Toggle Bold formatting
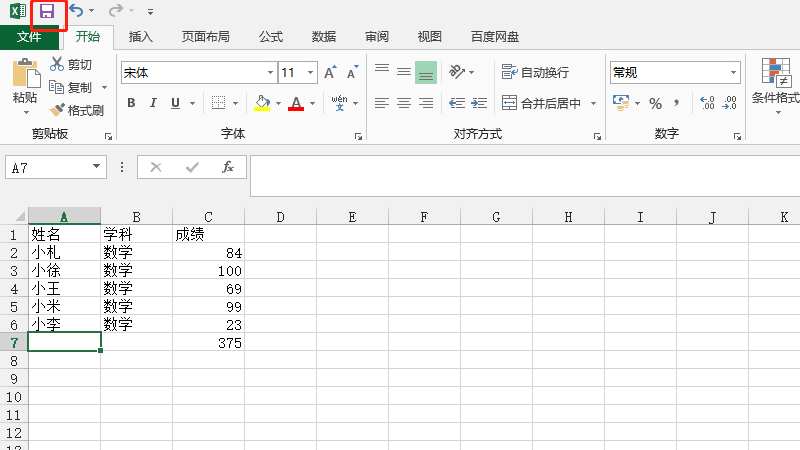This screenshot has width=800, height=450. pos(131,103)
